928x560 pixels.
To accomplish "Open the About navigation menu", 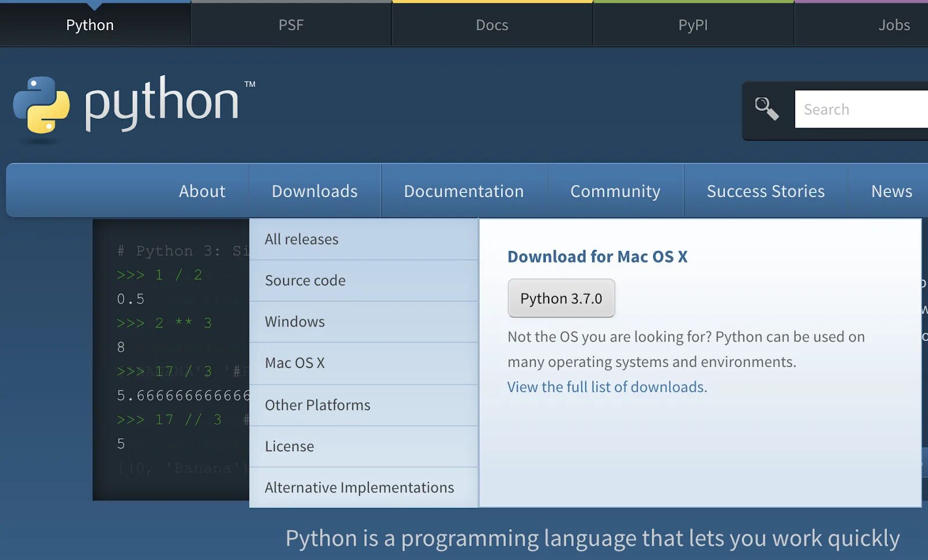I will click(202, 191).
